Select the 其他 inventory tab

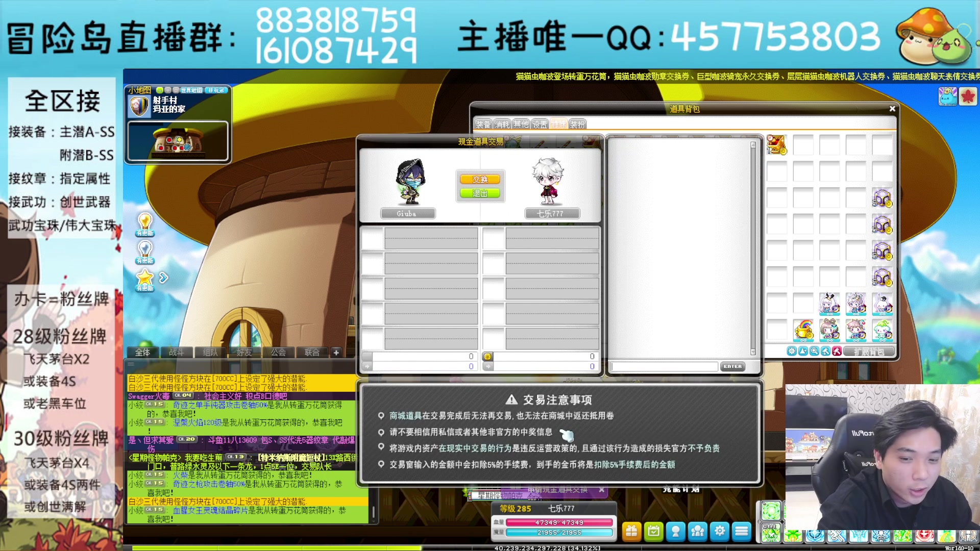coord(521,124)
